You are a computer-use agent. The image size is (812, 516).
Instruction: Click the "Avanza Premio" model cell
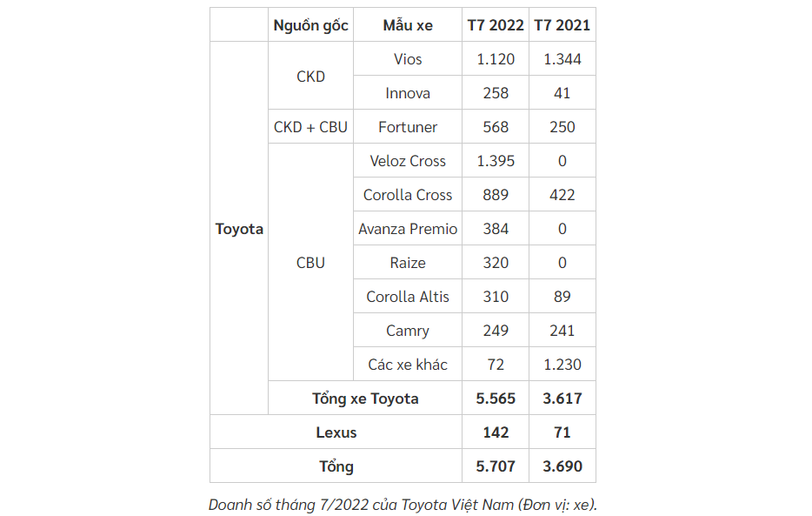(x=408, y=229)
